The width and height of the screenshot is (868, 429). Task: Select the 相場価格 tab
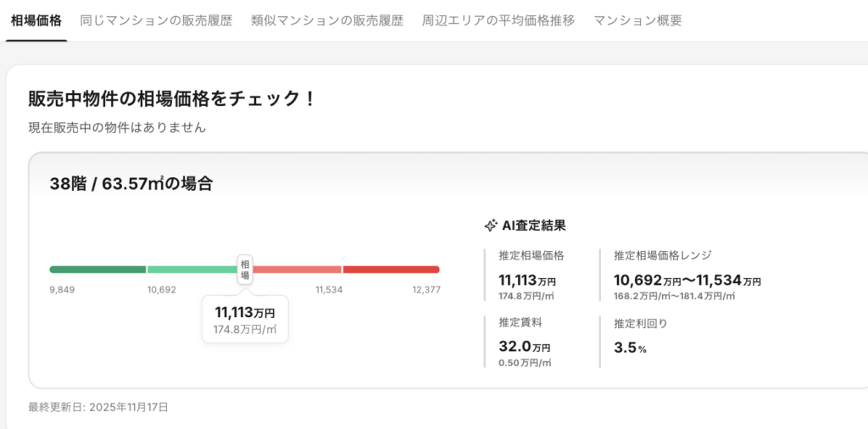click(36, 20)
